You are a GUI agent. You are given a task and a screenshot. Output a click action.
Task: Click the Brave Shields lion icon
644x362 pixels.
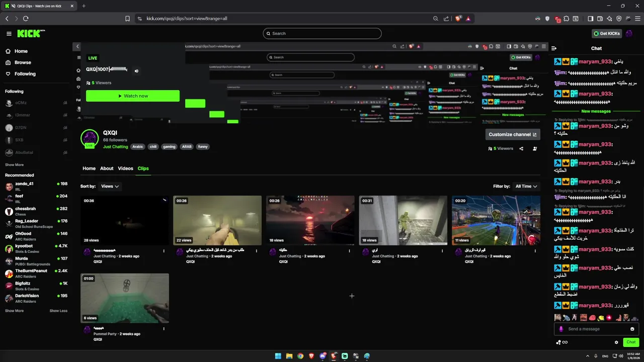click(x=458, y=19)
